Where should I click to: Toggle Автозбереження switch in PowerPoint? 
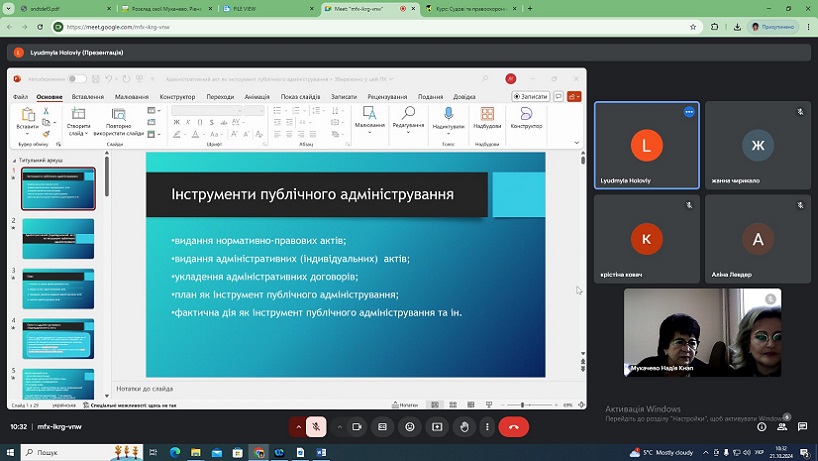point(77,79)
